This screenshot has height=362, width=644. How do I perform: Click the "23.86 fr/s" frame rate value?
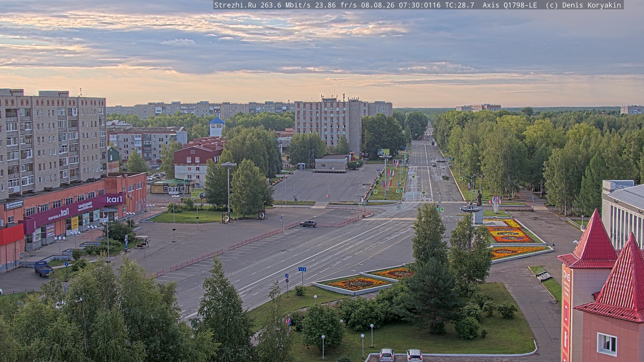(336, 5)
